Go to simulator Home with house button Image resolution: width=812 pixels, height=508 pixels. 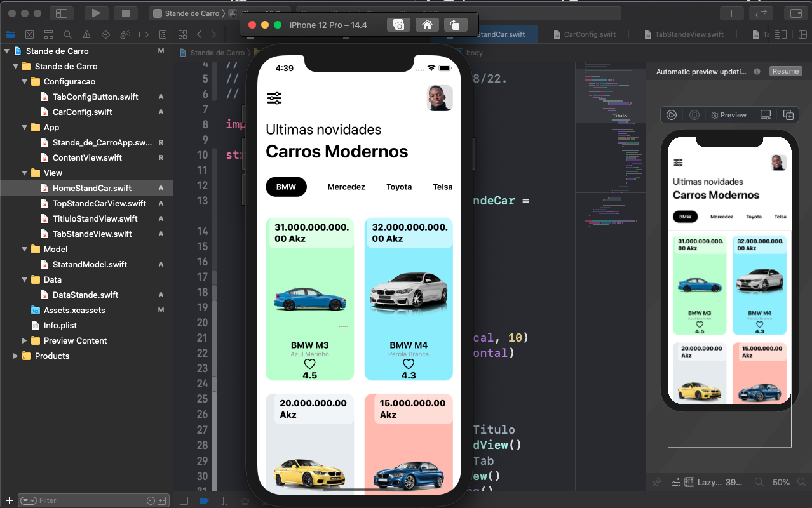pyautogui.click(x=427, y=25)
